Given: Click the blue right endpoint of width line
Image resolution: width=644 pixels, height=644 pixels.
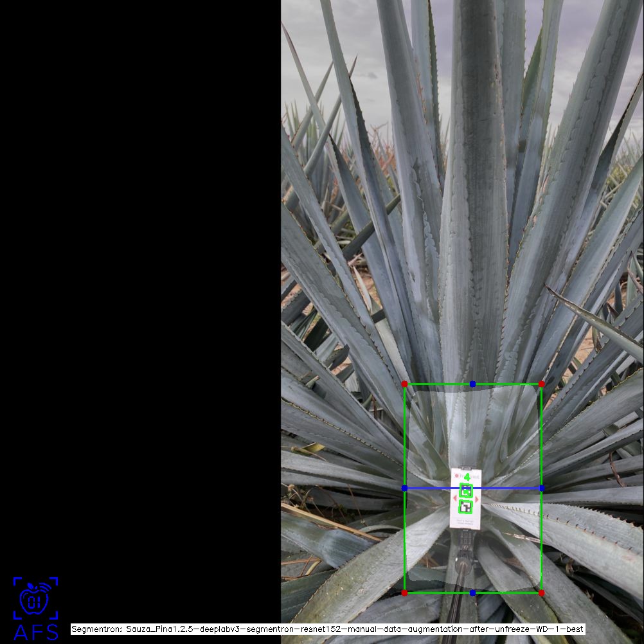Looking at the screenshot, I should pyautogui.click(x=541, y=488).
